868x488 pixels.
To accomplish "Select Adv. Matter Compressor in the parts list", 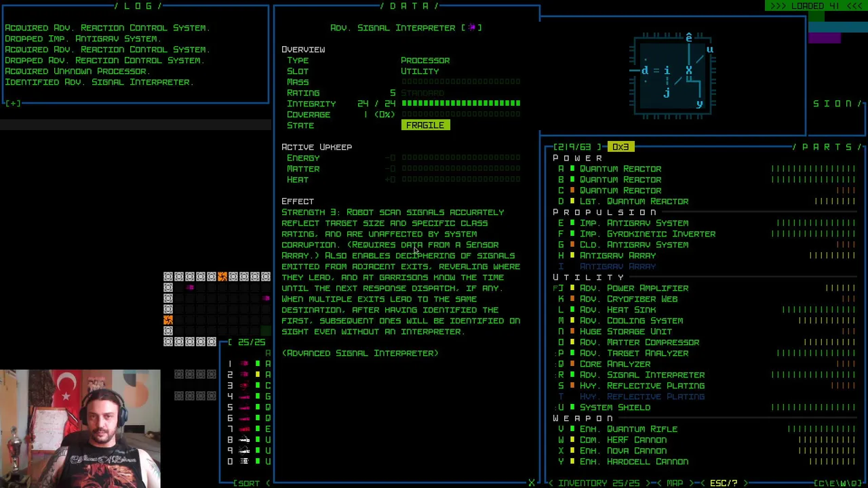I will click(x=639, y=342).
